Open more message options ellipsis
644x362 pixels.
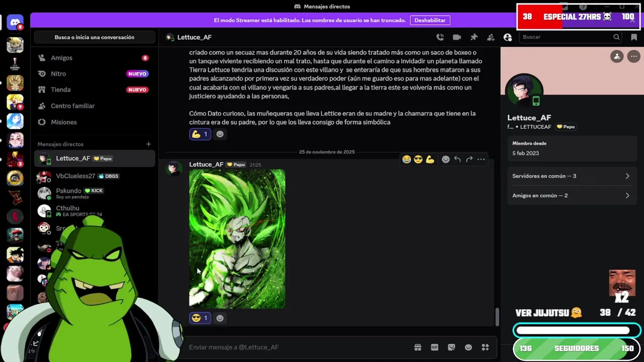click(481, 159)
